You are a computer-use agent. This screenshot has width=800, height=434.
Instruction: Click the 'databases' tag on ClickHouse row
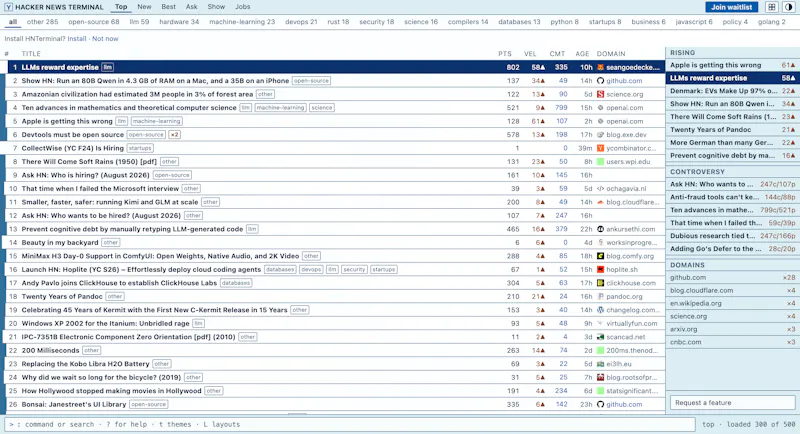click(x=236, y=283)
